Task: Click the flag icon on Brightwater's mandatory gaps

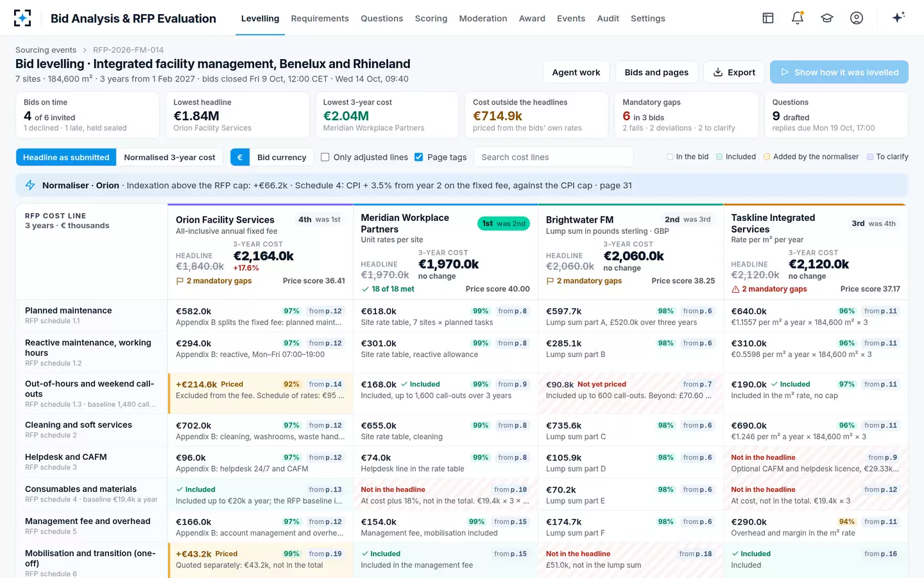Action: (x=551, y=281)
